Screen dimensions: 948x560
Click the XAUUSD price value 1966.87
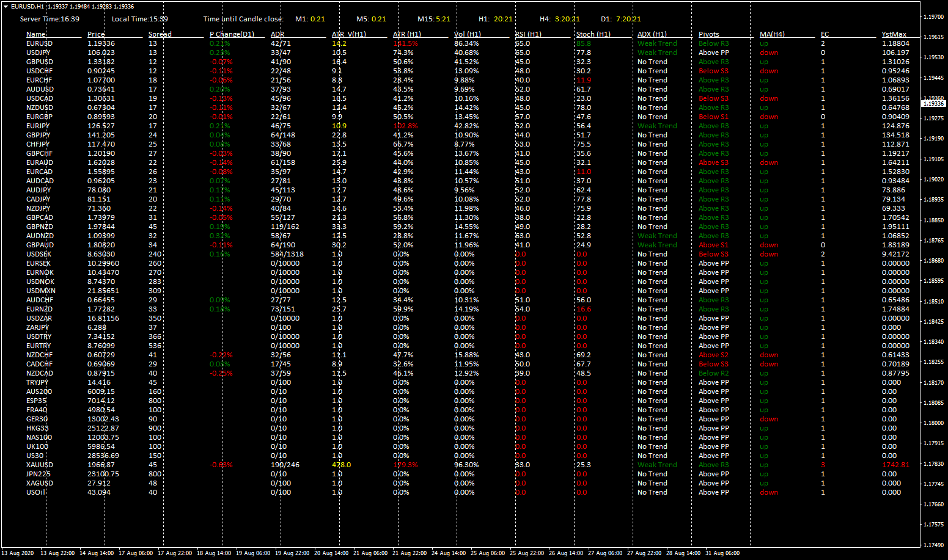point(101,465)
